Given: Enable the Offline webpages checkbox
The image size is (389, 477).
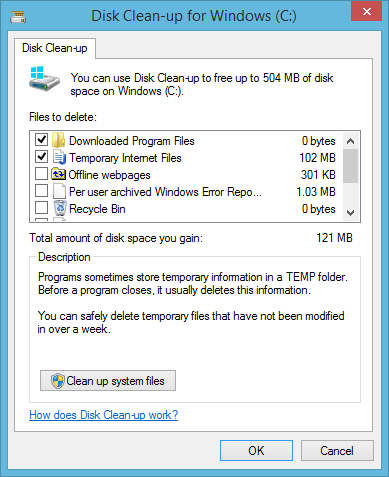Looking at the screenshot, I should pos(42,174).
